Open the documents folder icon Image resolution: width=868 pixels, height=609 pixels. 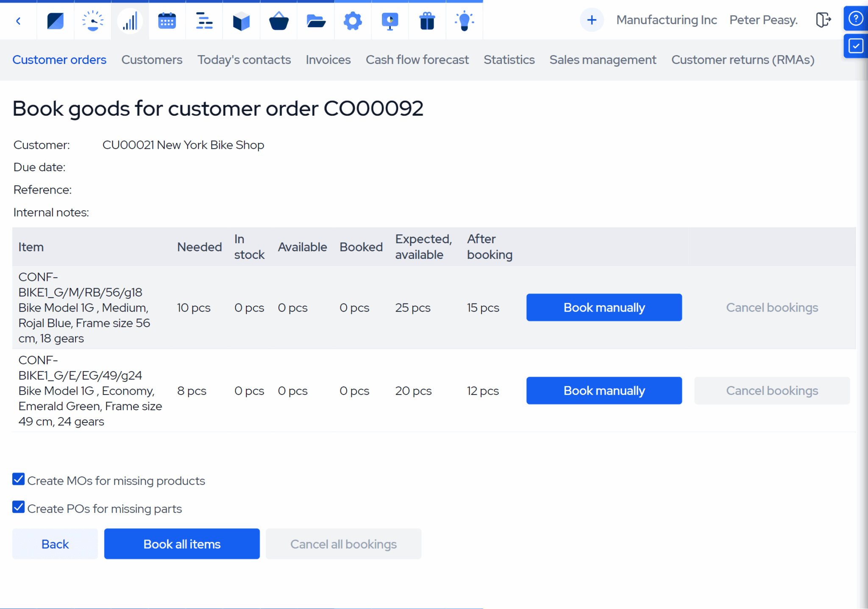pos(315,20)
